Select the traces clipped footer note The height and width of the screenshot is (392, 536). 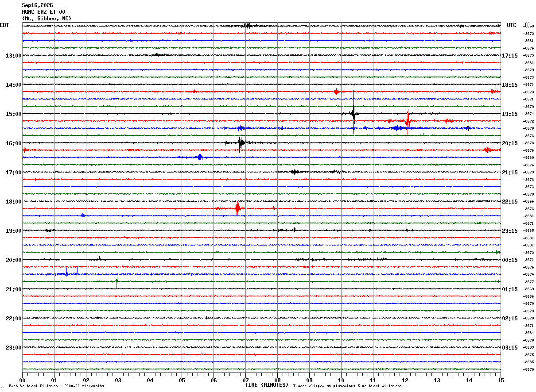[x=347, y=386]
